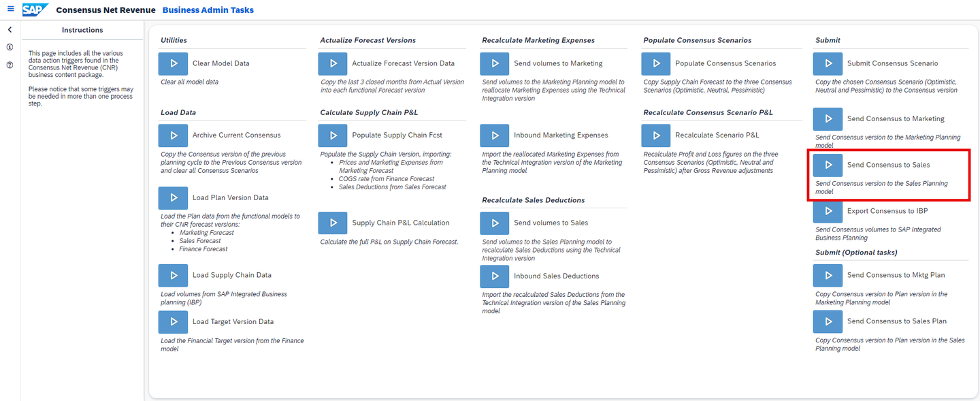
Task: Click the Actualize Forecast Version Data label
Action: pos(404,63)
